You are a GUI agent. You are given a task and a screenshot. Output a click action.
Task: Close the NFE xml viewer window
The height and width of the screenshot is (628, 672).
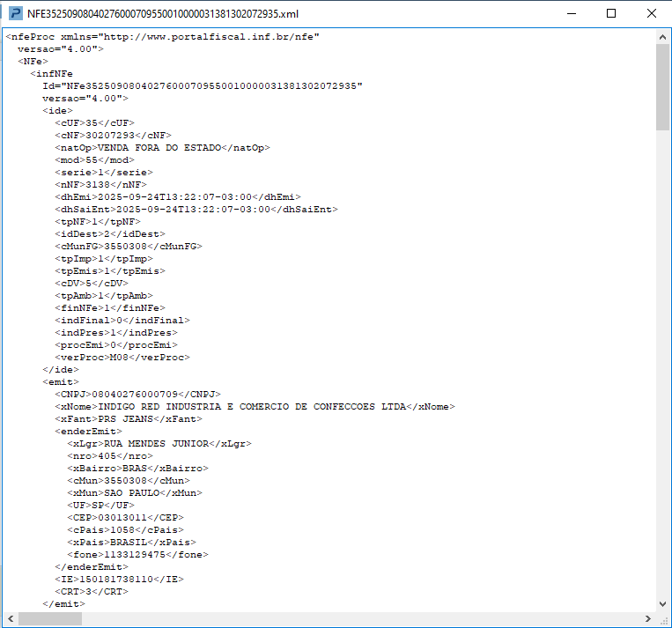pos(652,13)
